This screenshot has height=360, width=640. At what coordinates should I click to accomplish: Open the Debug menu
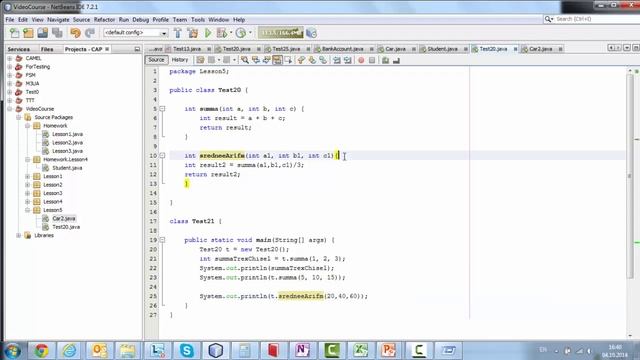coord(140,20)
